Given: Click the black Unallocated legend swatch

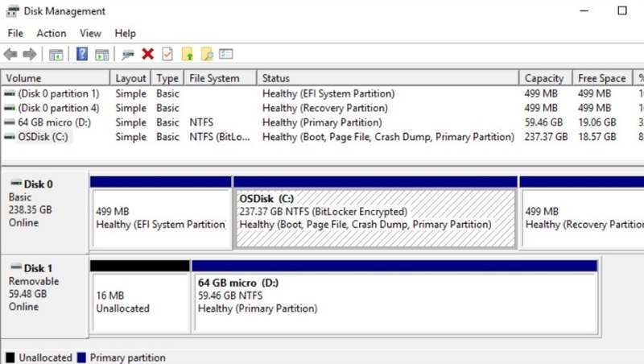Looking at the screenshot, I should click(x=10, y=358).
